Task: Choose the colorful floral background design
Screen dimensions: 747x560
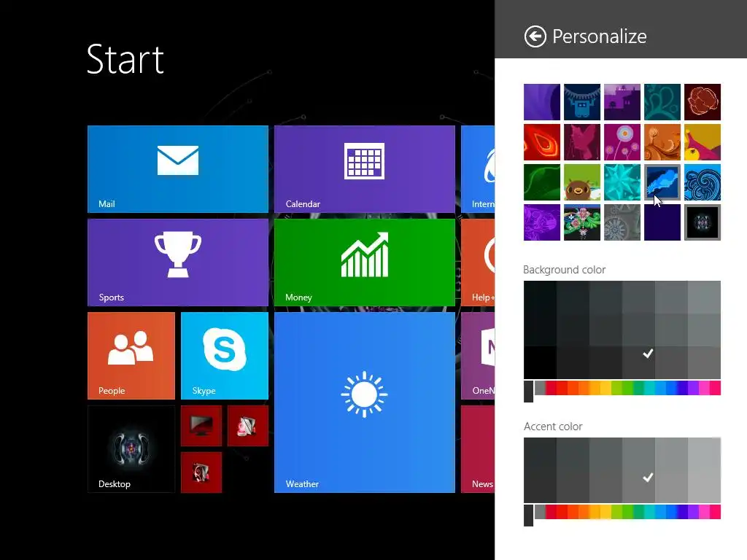Action: point(581,222)
